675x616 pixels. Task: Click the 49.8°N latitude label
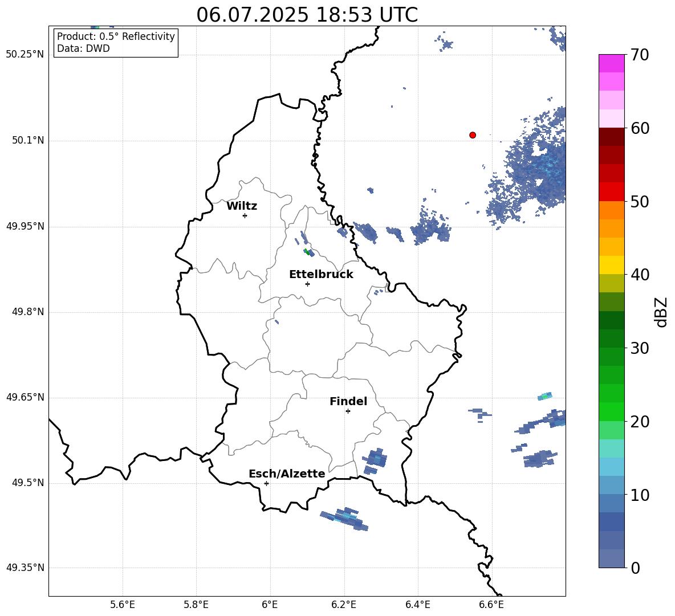tap(28, 312)
